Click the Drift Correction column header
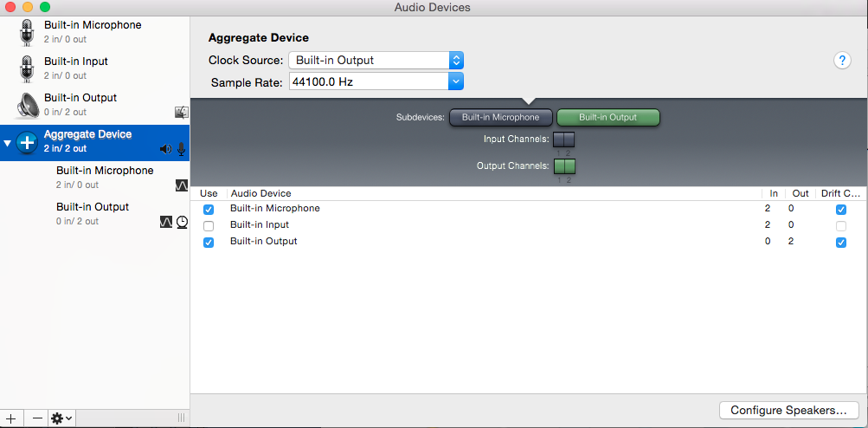 coord(841,193)
